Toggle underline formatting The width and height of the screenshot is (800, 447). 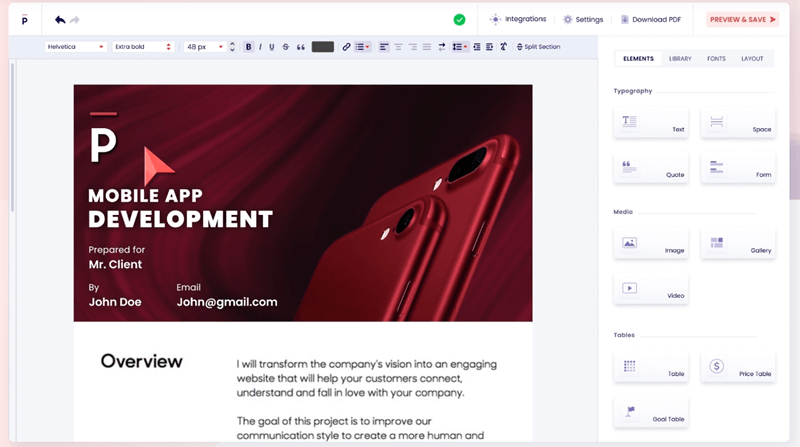[x=272, y=47]
